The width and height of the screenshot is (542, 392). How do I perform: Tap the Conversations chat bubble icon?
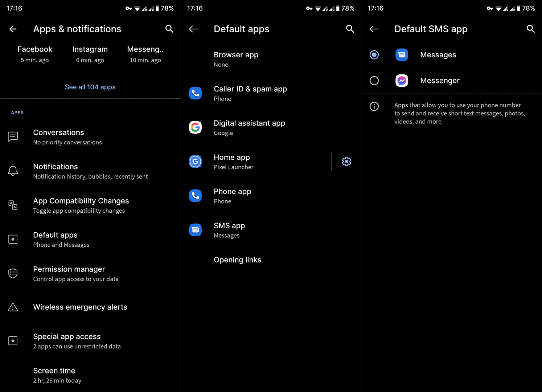(13, 136)
